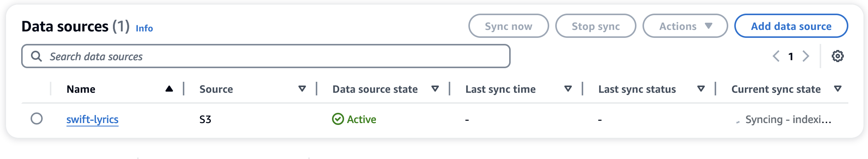Go to the next page arrow

click(806, 56)
